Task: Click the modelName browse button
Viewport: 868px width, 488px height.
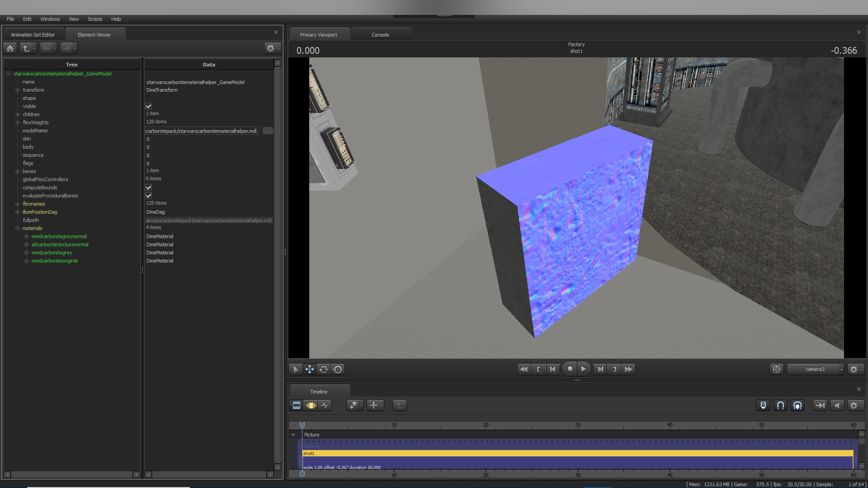Action: 268,131
